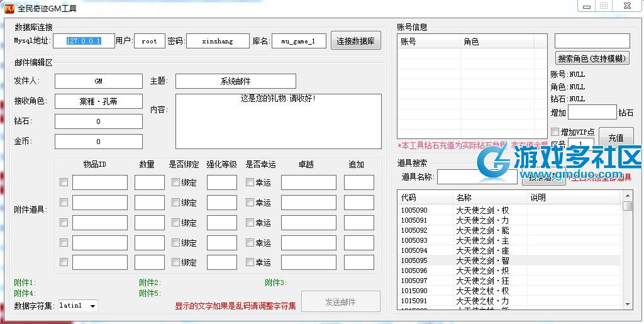This screenshot has height=324, width=644.
Task: Tick 绑定 in the fifth attachment row
Action: [176, 262]
